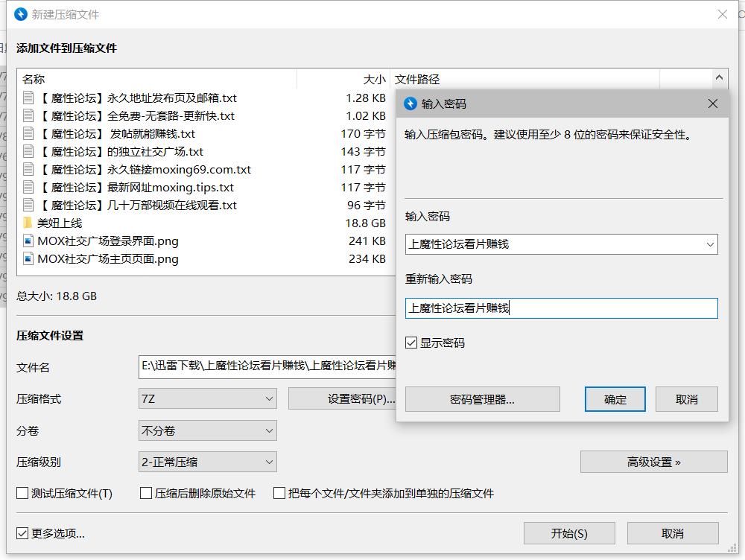This screenshot has height=560, width=745.
Task: Select the 96 字节 size cell
Action: click(x=367, y=206)
